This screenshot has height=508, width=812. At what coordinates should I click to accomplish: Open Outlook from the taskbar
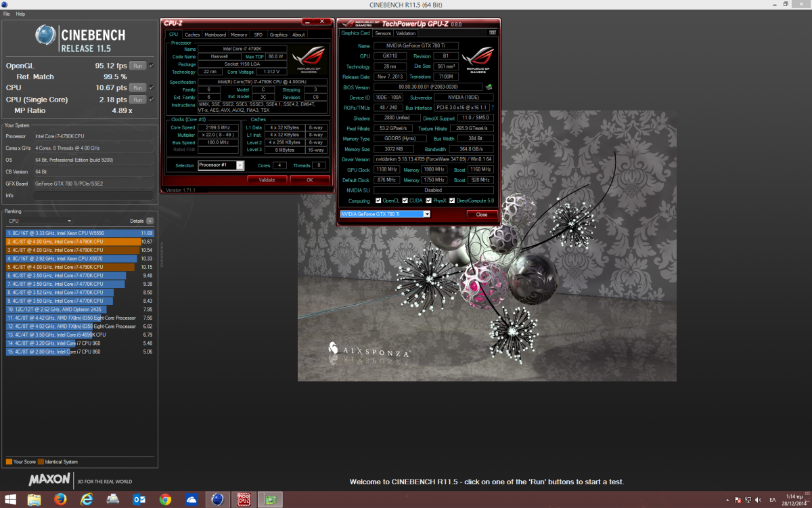[139, 499]
